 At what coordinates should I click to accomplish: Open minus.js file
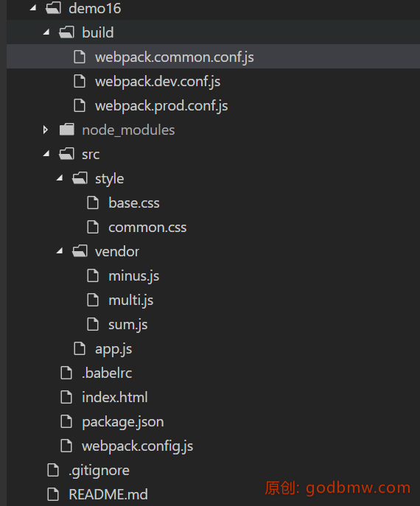point(134,276)
